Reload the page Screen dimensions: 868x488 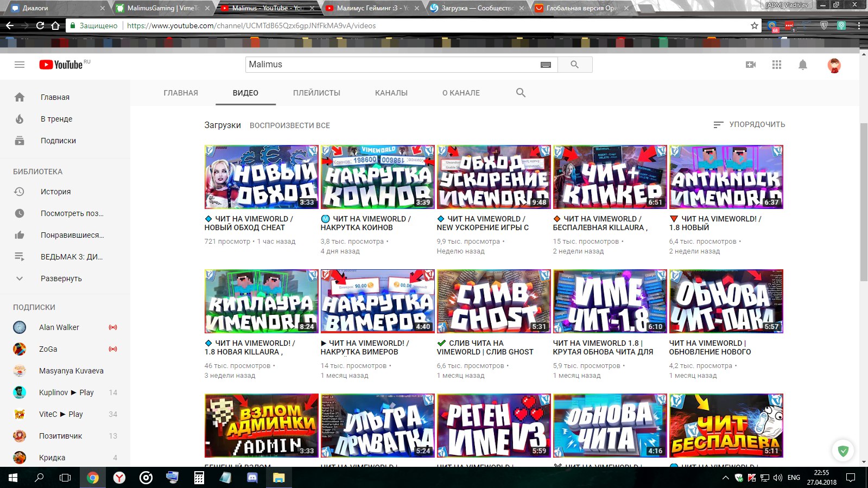click(x=40, y=26)
